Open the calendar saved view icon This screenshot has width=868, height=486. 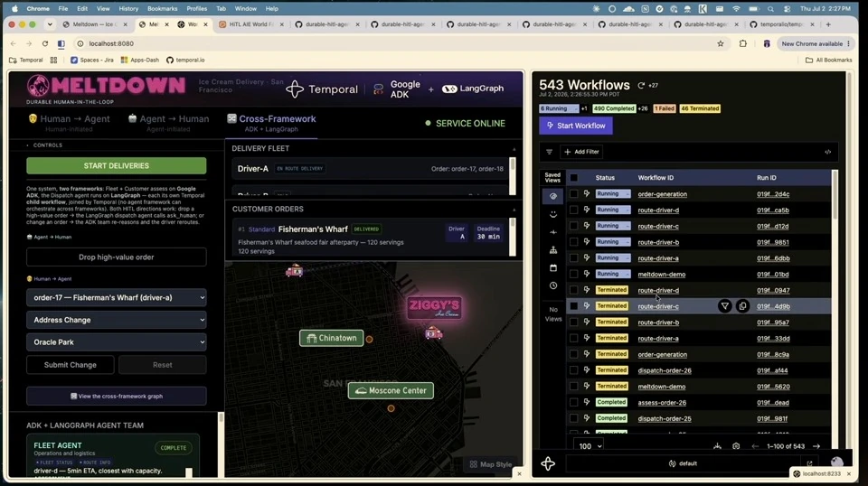(553, 267)
